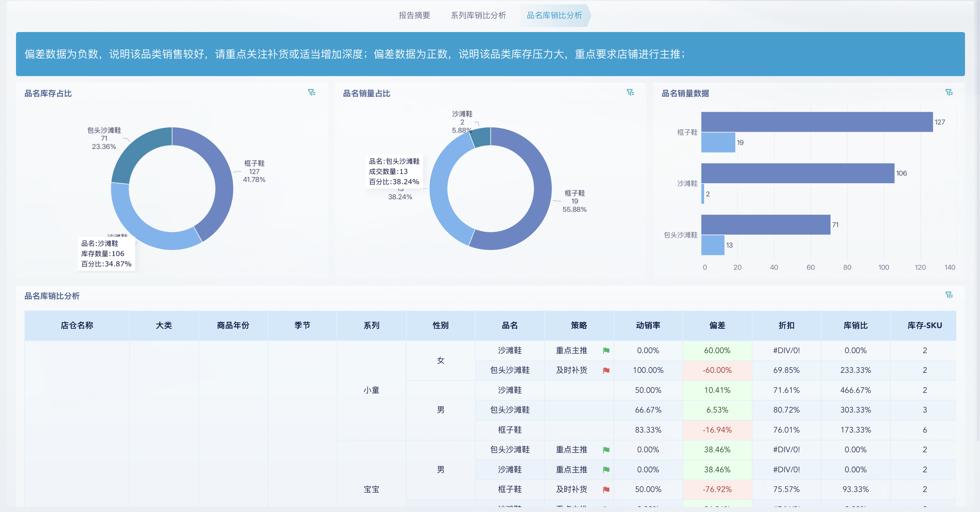980x512 pixels.
Task: Click the 偏差 column header
Action: 717,325
